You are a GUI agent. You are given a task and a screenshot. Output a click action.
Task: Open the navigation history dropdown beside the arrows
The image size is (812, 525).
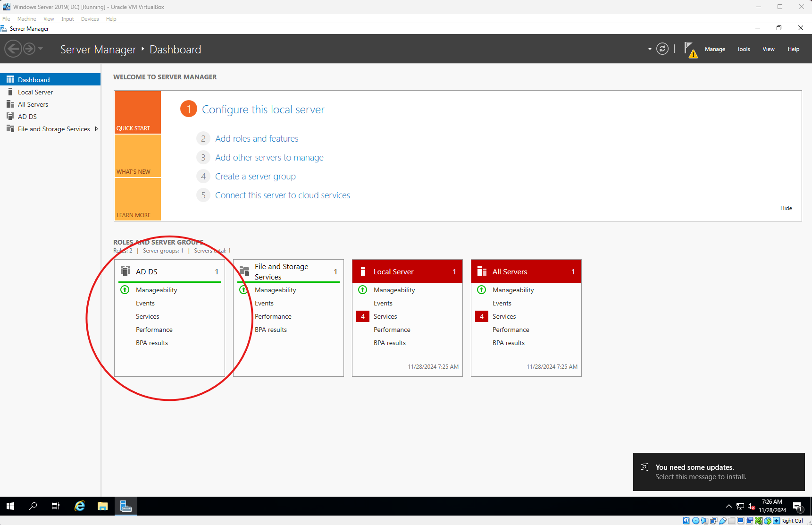[41, 49]
